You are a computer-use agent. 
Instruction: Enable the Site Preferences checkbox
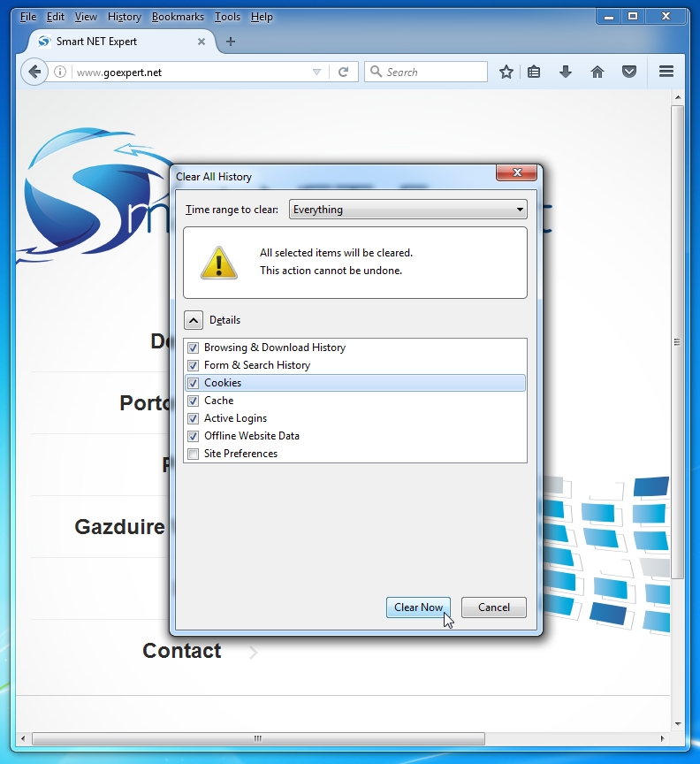pyautogui.click(x=193, y=454)
